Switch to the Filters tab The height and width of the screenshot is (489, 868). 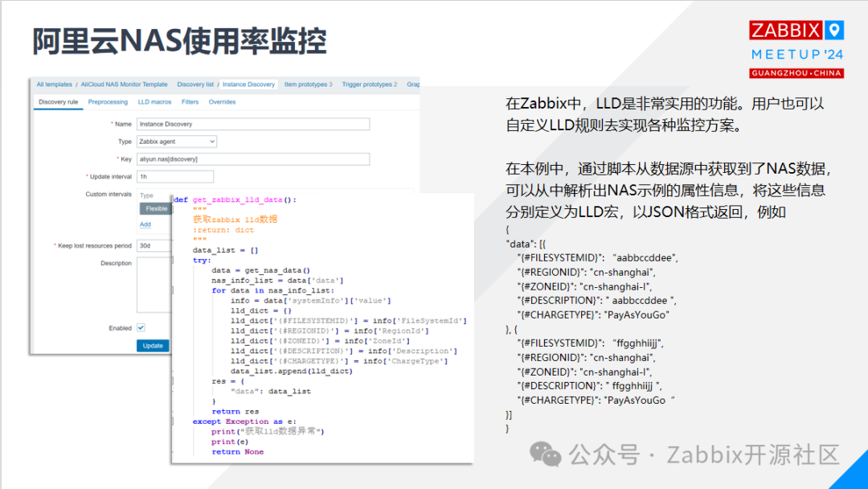coord(190,102)
